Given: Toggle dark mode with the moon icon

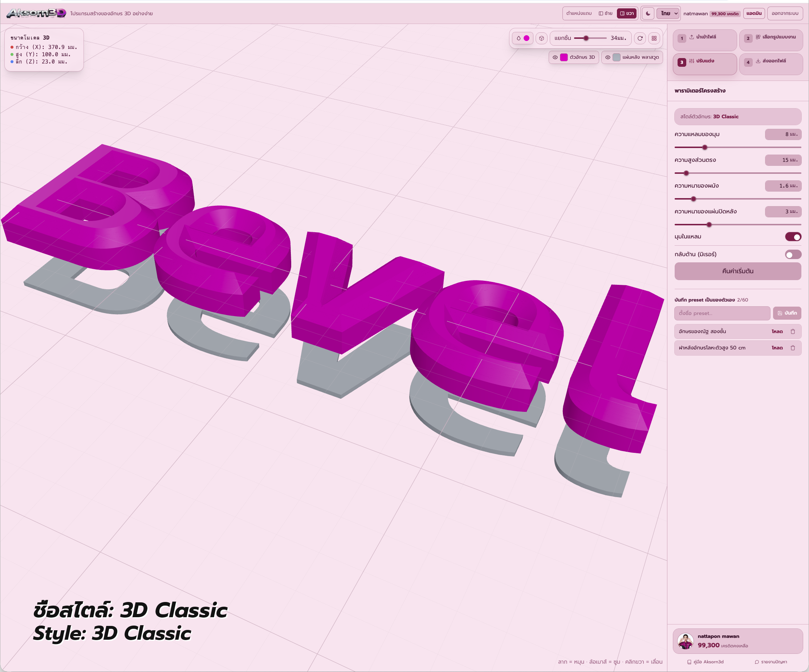Looking at the screenshot, I should coord(648,13).
